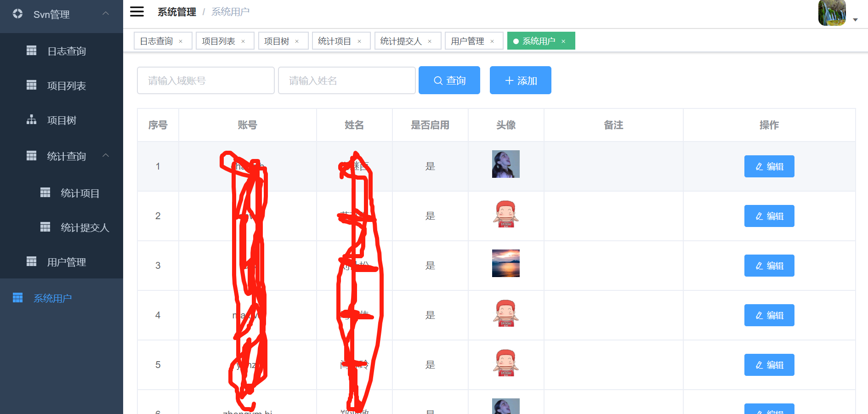Click 编辑 button for row 5
This screenshot has width=868, height=414.
click(x=769, y=365)
